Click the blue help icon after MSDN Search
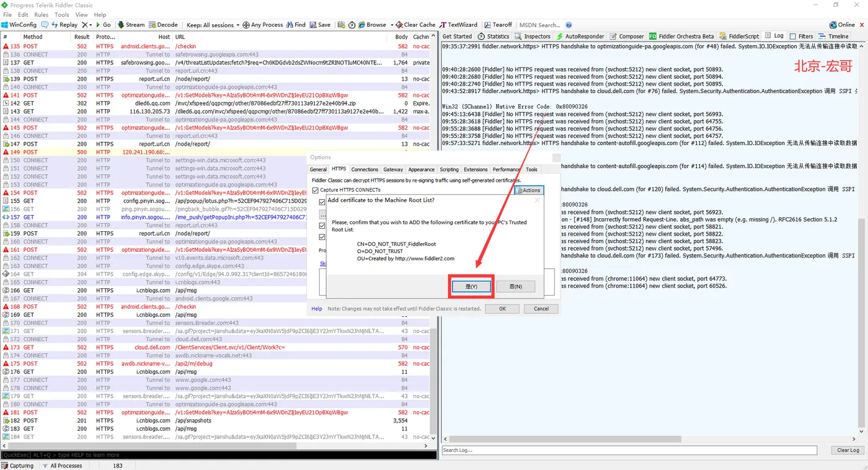Screen dimensions: 868x470 (569, 25)
